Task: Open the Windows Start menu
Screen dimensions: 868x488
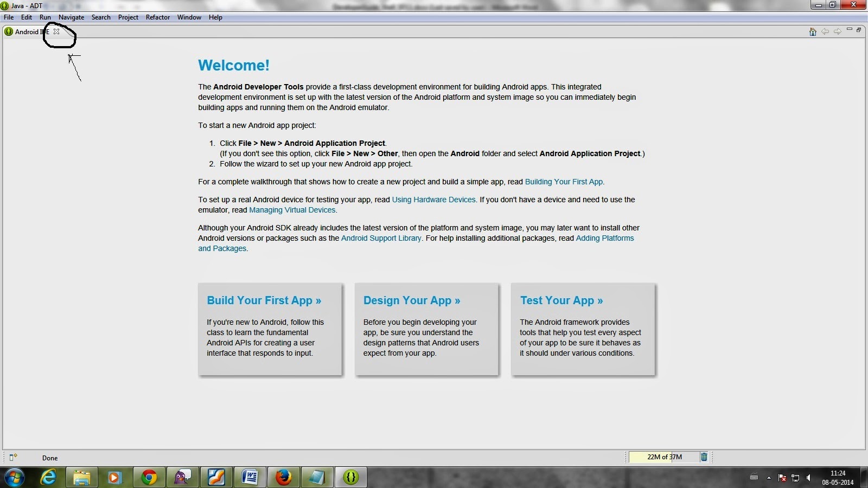Action: (x=14, y=478)
